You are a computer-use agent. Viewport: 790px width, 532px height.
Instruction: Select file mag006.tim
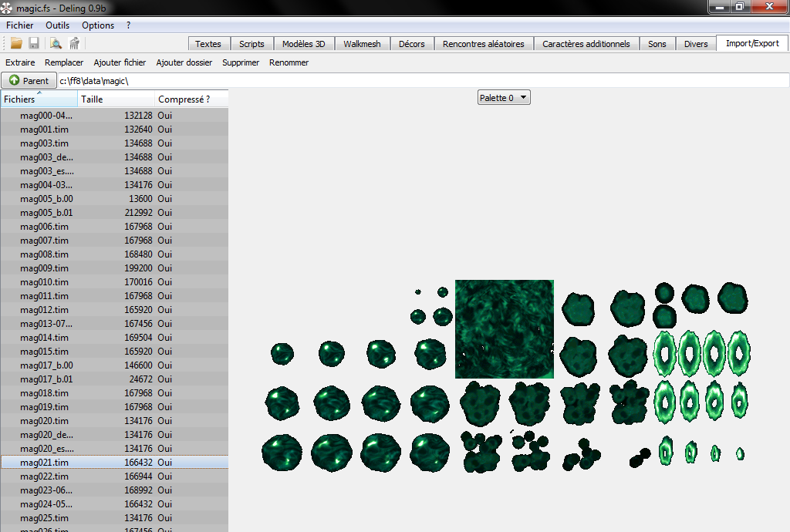114,227
